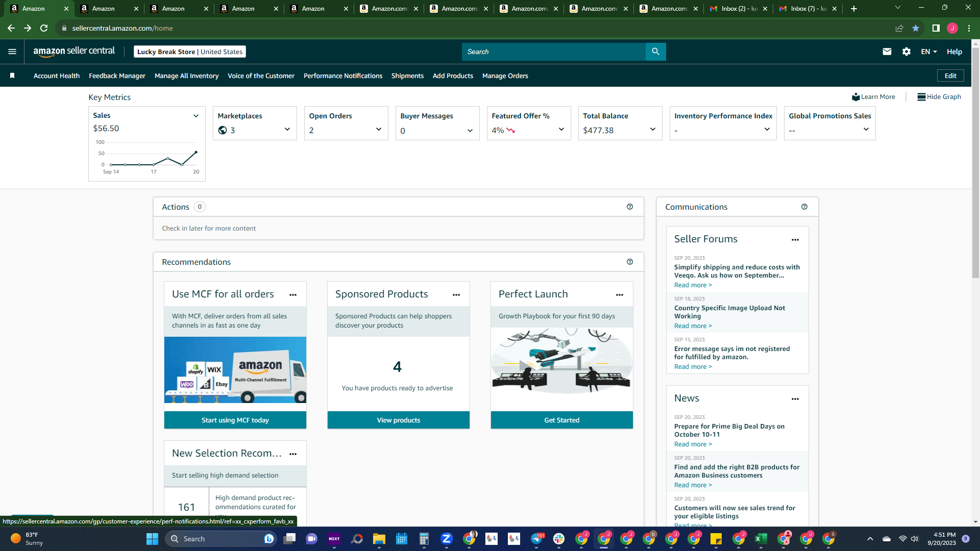Open the Chrome profile avatar
Image resolution: width=980 pixels, height=551 pixels.
(x=952, y=28)
